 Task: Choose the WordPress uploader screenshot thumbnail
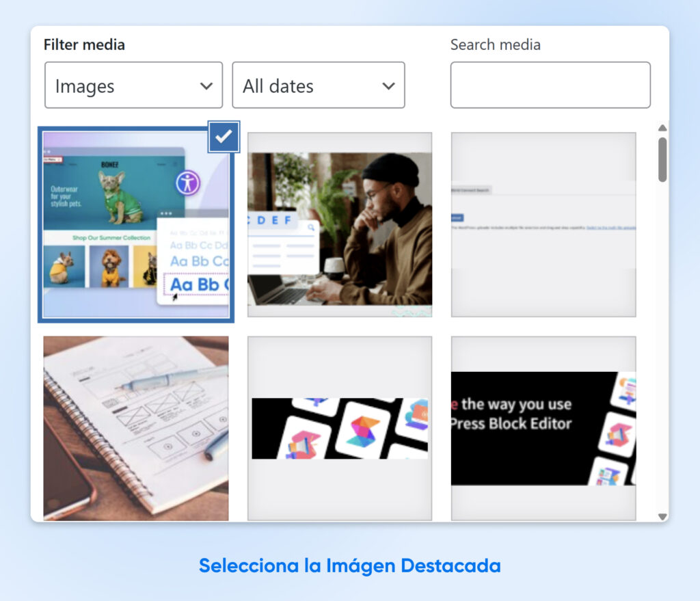(x=543, y=224)
